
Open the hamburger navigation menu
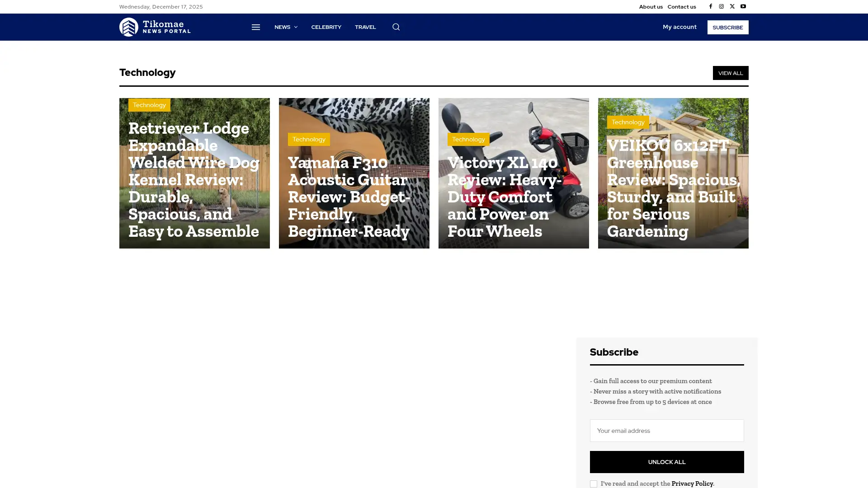[256, 27]
